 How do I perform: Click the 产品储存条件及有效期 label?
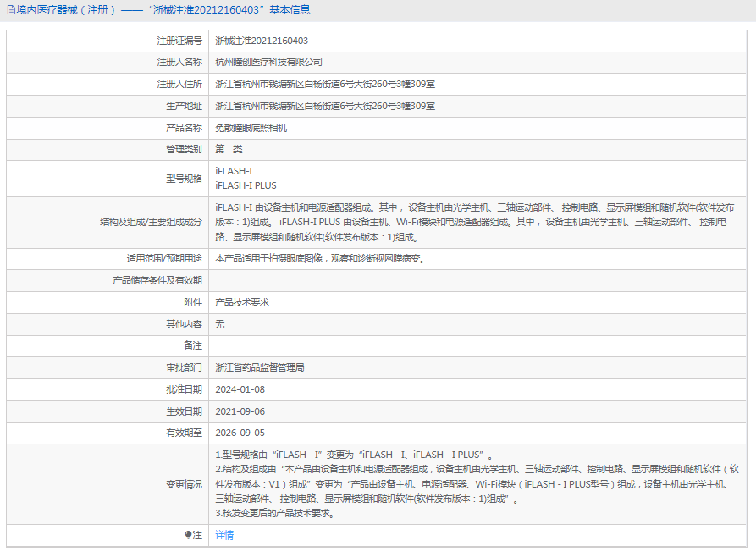[x=157, y=280]
